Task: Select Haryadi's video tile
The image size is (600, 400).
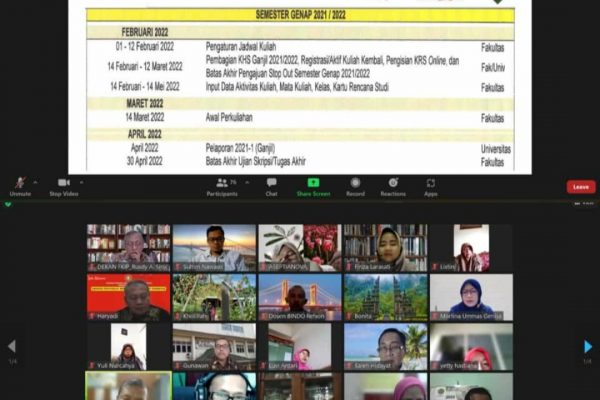Action: point(128,297)
